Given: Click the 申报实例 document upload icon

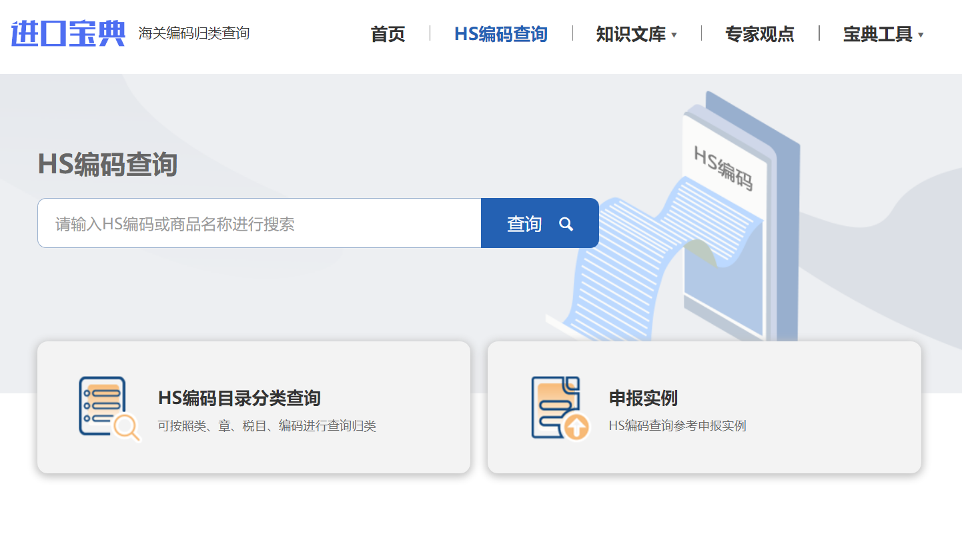Looking at the screenshot, I should pyautogui.click(x=559, y=407).
